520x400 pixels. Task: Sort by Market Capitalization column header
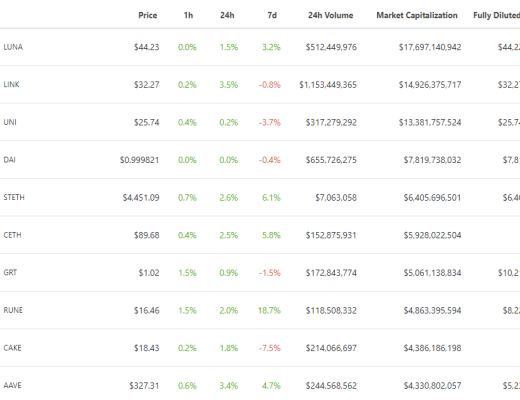click(x=417, y=15)
